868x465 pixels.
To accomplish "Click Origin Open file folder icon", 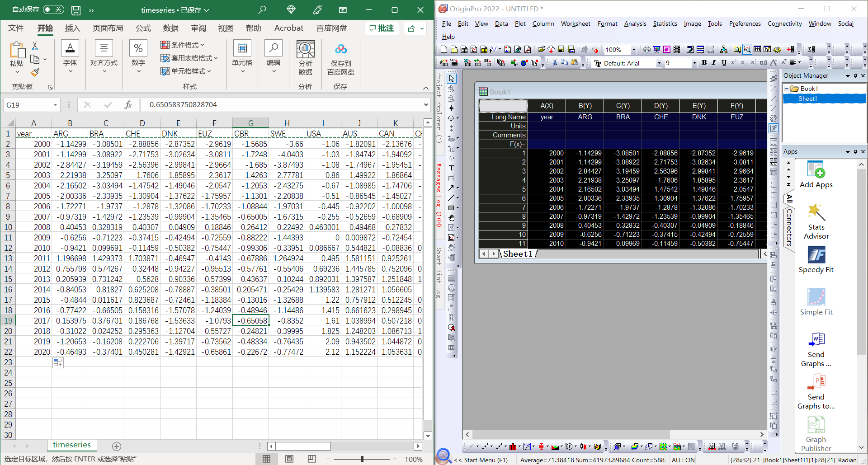I will click(x=541, y=49).
